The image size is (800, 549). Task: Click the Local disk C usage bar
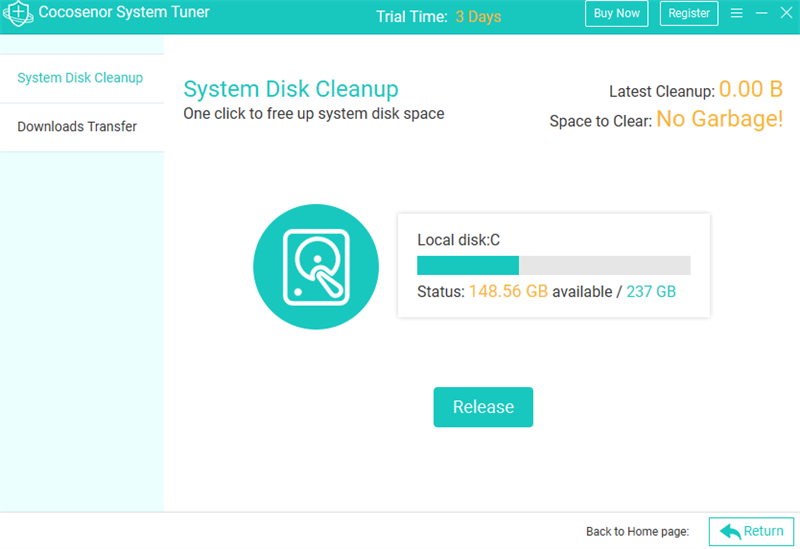click(553, 265)
